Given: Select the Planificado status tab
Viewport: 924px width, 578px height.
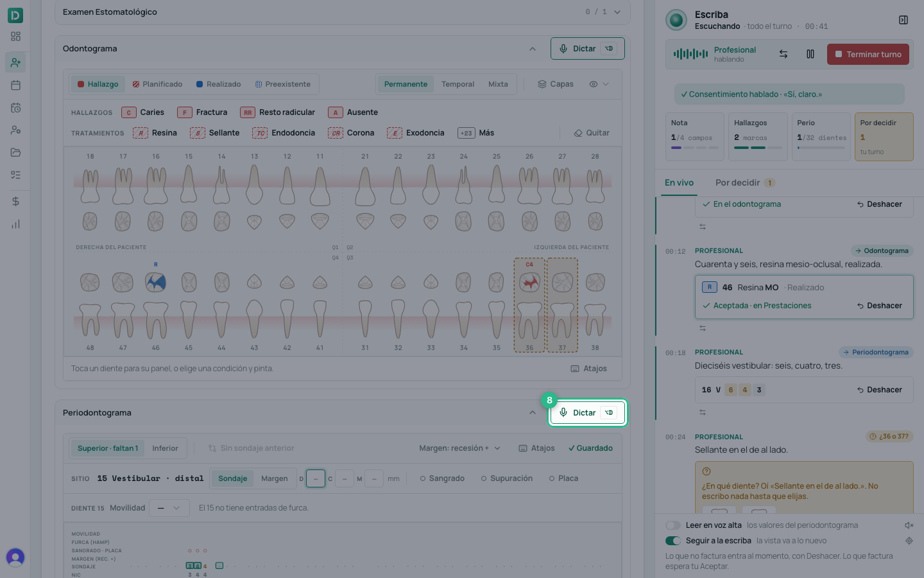Looking at the screenshot, I should (x=157, y=84).
